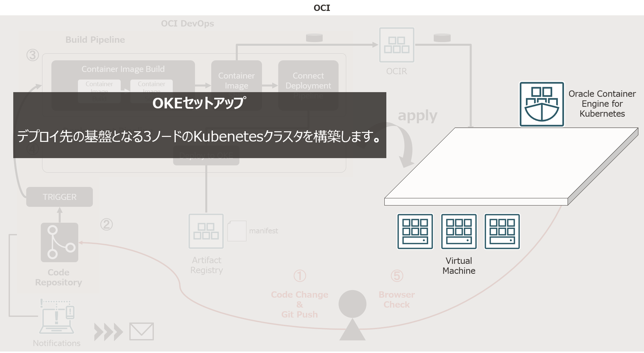Click the Oracle Container Engine for Kubernetes icon
Image resolution: width=644 pixels, height=353 pixels.
click(542, 104)
